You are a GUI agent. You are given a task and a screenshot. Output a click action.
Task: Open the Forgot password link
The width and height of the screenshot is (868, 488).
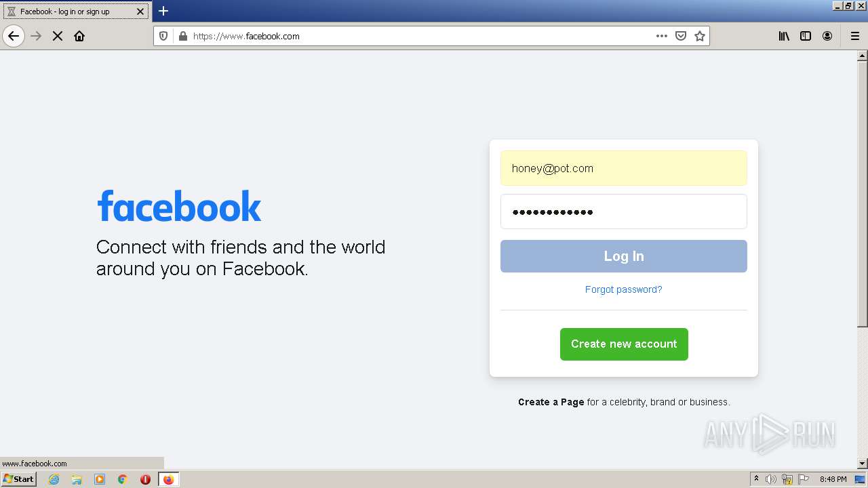coord(623,289)
